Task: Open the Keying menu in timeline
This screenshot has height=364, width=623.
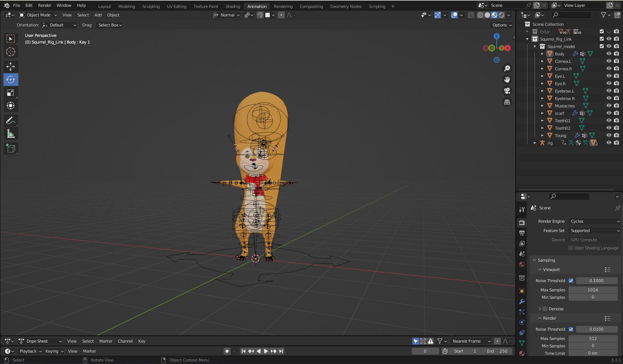Action: pyautogui.click(x=54, y=351)
